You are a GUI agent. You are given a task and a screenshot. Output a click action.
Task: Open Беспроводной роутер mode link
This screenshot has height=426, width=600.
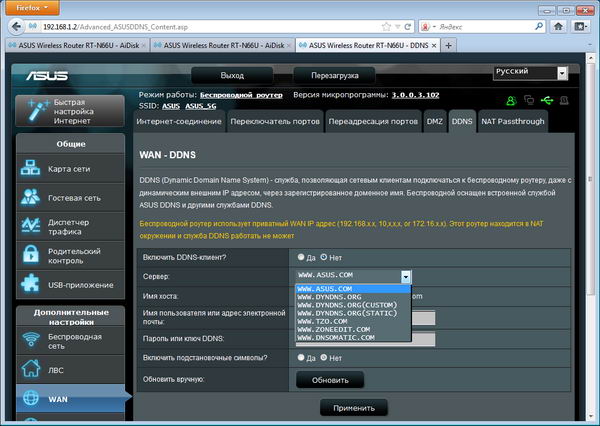[241, 95]
